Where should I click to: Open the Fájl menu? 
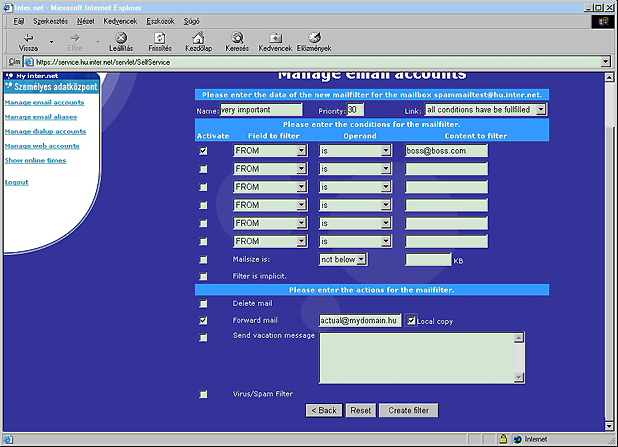(x=19, y=21)
